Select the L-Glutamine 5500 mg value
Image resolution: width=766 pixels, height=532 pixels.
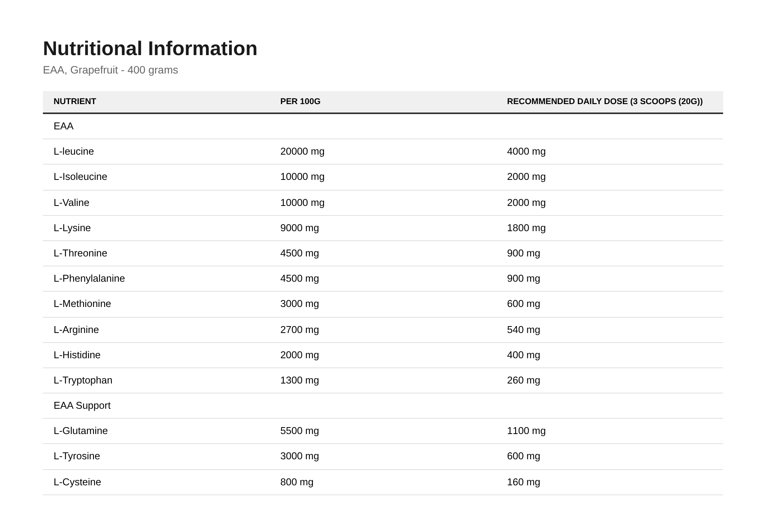(x=300, y=431)
